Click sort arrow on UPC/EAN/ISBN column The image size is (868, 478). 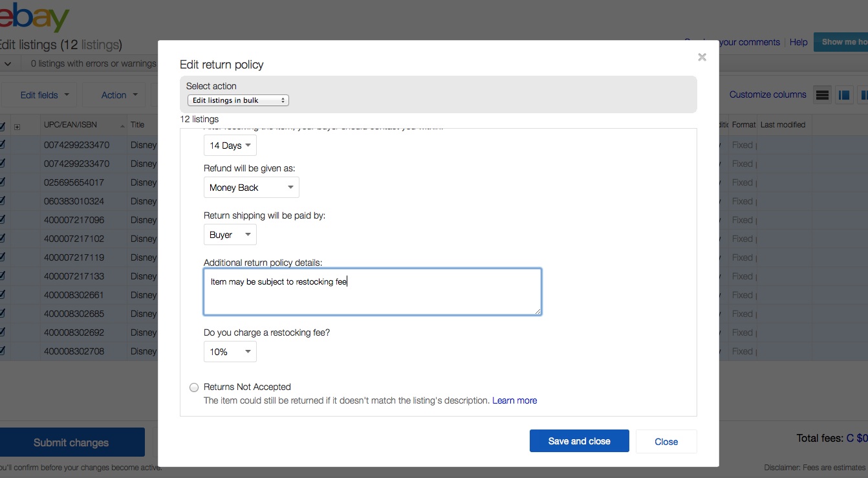tap(122, 125)
